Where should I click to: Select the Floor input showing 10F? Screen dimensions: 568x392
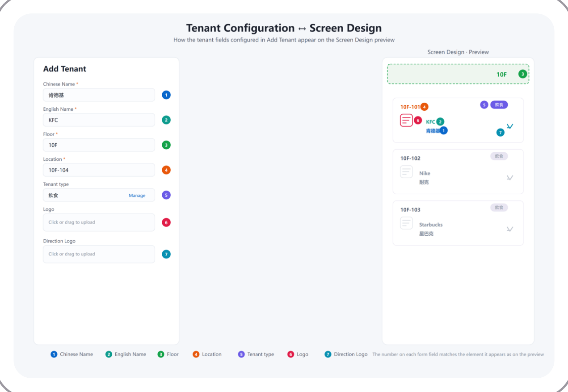click(x=99, y=145)
